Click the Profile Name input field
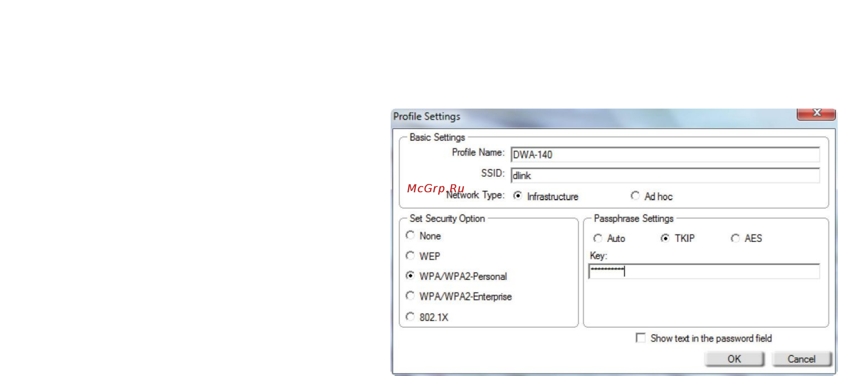This screenshot has width=868, height=376. tap(665, 155)
